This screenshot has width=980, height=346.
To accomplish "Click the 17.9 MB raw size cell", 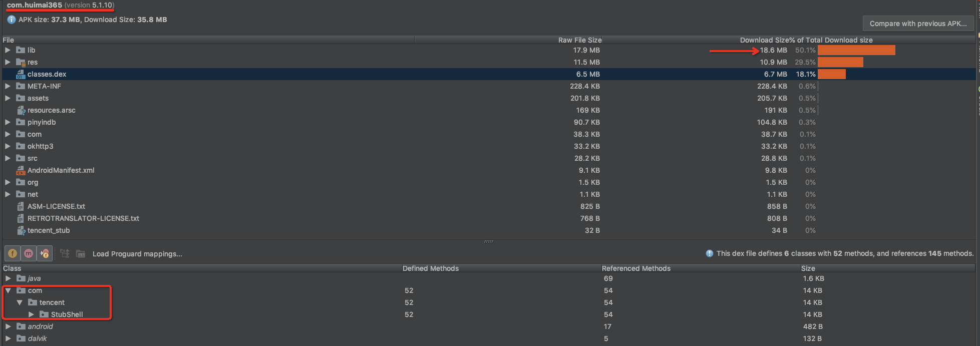I will (586, 50).
